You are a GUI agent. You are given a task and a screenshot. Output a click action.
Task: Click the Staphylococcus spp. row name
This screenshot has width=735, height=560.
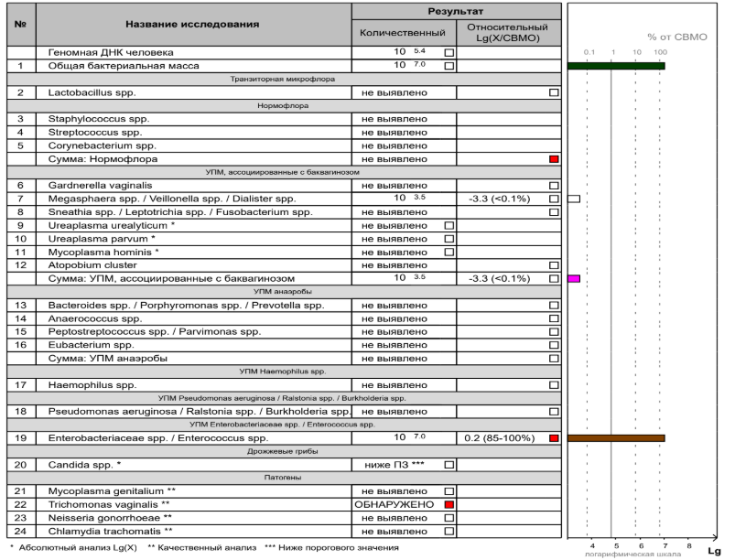pos(99,119)
